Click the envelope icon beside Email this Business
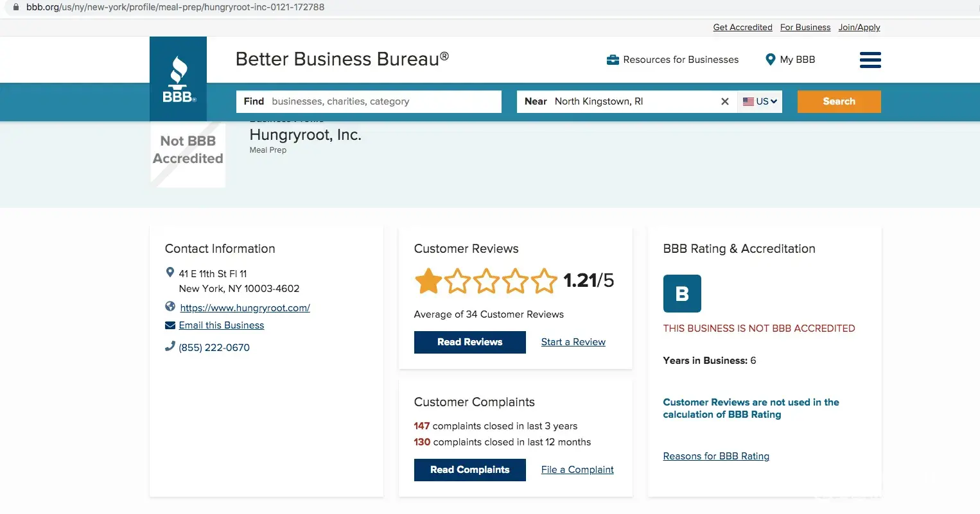Image resolution: width=980 pixels, height=514 pixels. (x=170, y=325)
